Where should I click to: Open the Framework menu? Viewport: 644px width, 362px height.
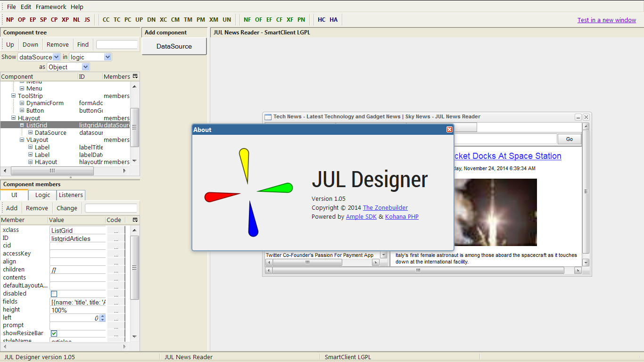[x=51, y=7]
